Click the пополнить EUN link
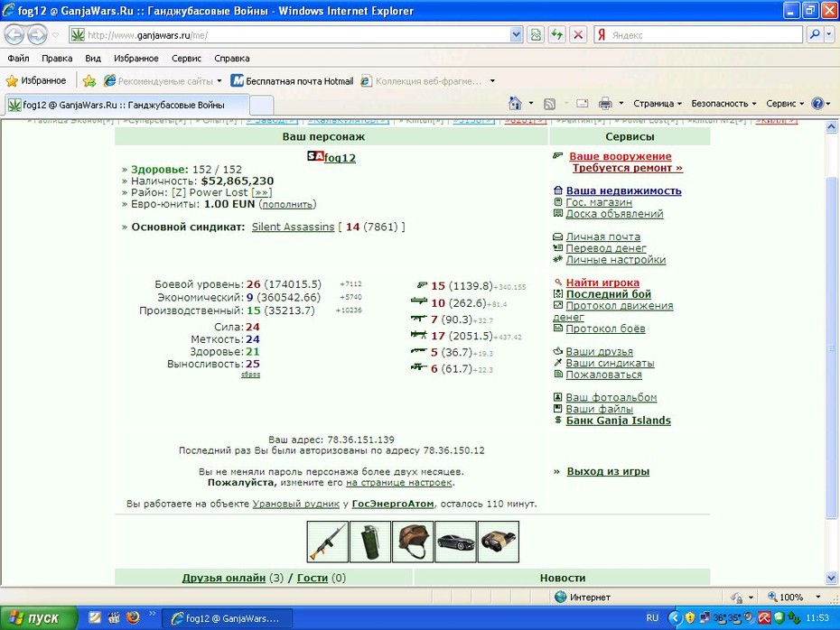Viewport: 840px width, 630px height. pyautogui.click(x=288, y=205)
